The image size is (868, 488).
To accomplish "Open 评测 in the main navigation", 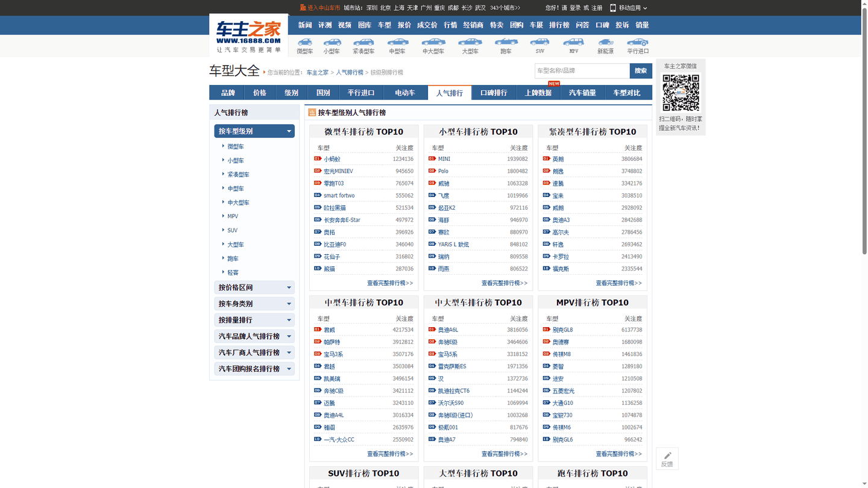I will pyautogui.click(x=325, y=25).
